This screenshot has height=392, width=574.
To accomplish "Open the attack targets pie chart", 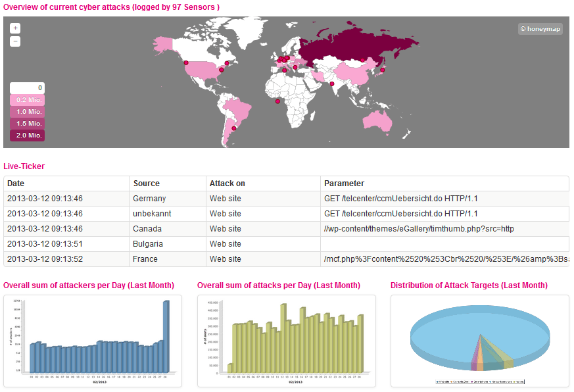I will click(480, 341).
